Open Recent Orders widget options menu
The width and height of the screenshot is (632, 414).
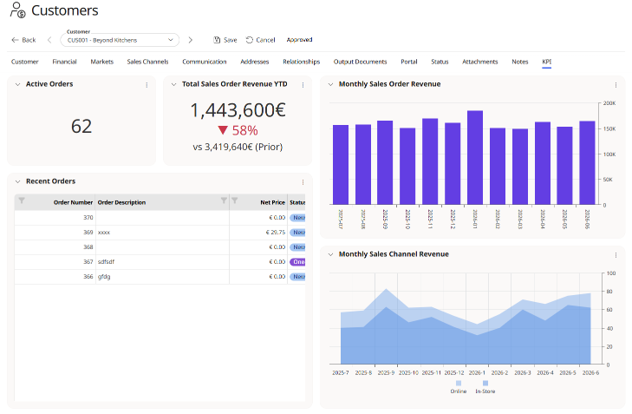tap(303, 182)
